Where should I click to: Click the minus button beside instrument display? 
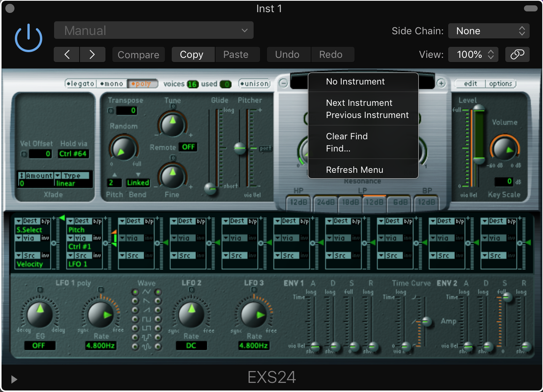pos(283,83)
